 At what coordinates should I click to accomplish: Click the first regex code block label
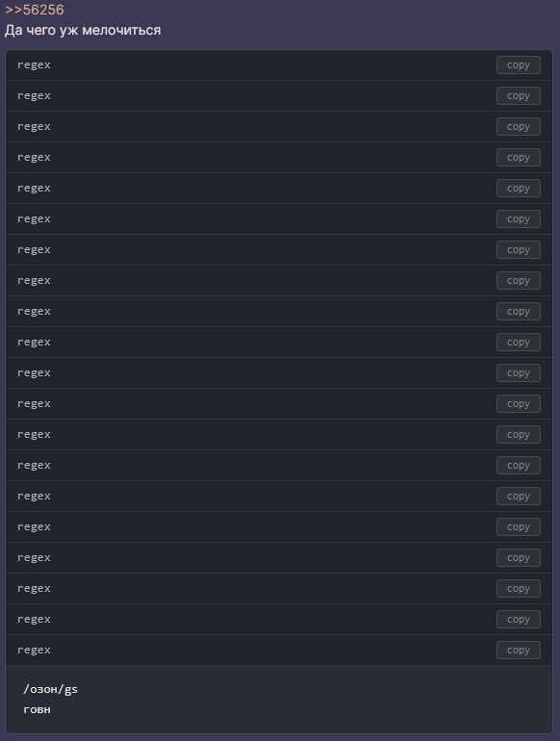(34, 65)
